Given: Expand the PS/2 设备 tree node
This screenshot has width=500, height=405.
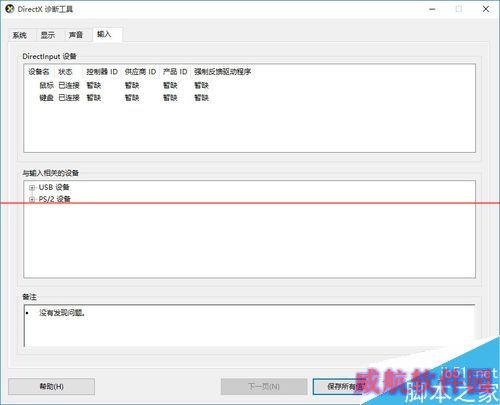Looking at the screenshot, I should [x=32, y=199].
